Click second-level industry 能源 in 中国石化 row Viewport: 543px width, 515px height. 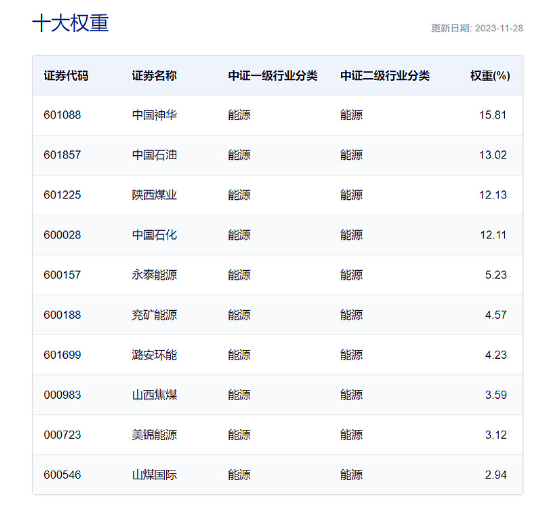tap(351, 235)
